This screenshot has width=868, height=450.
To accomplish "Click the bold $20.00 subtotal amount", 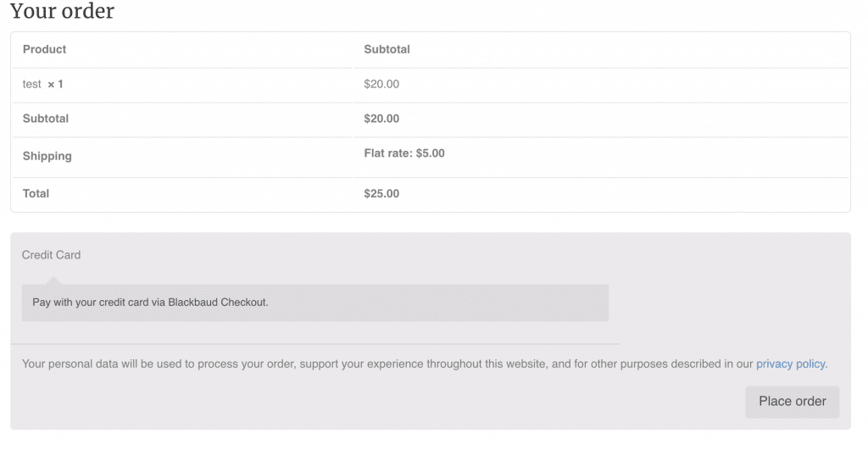I will tap(381, 119).
